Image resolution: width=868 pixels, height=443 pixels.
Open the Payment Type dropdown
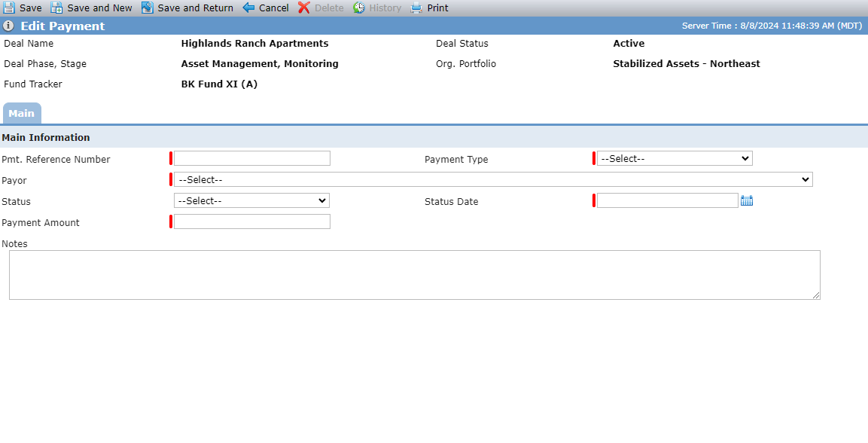pos(675,158)
